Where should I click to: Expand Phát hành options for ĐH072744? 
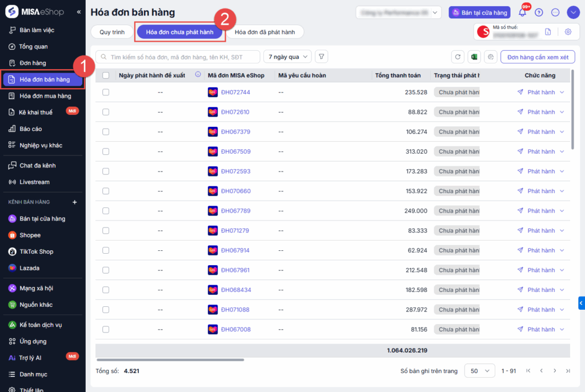[562, 92]
